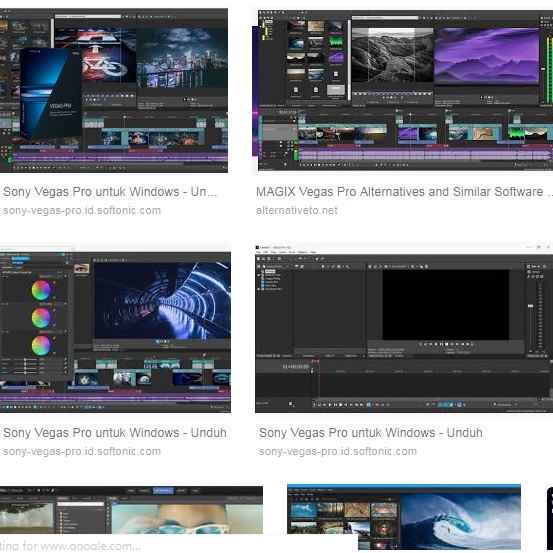Open the thumbnail showing a swimmer with goggles

[x=131, y=510]
